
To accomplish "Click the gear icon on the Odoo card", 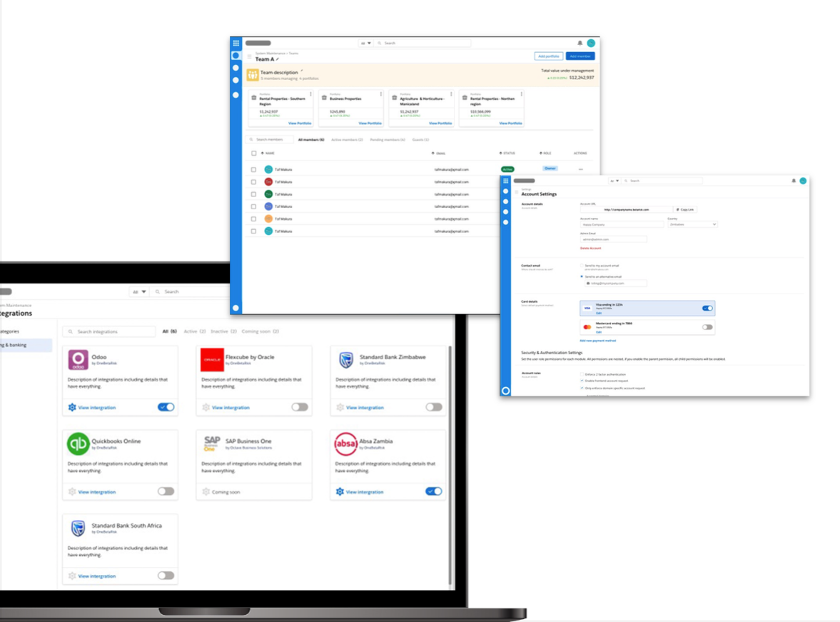I will pos(72,408).
